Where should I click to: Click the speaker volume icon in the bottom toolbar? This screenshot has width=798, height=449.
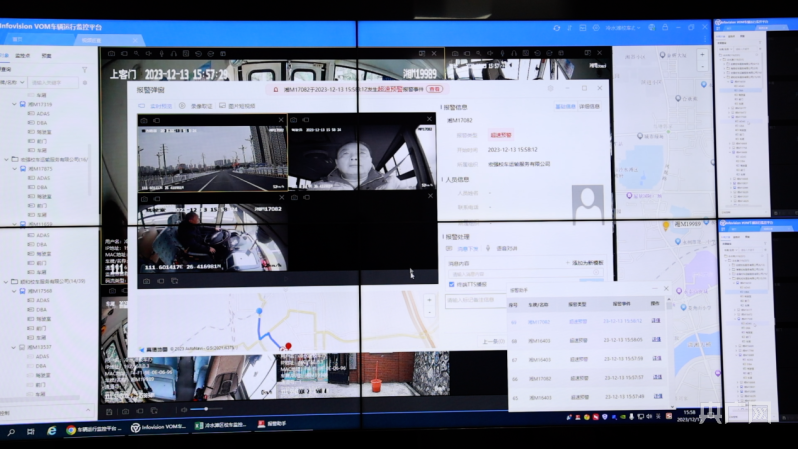coord(184,410)
